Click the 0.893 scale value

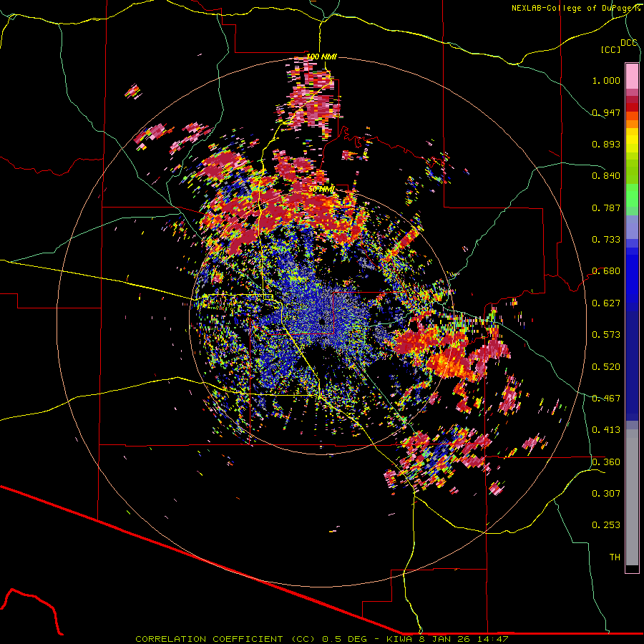coord(606,144)
